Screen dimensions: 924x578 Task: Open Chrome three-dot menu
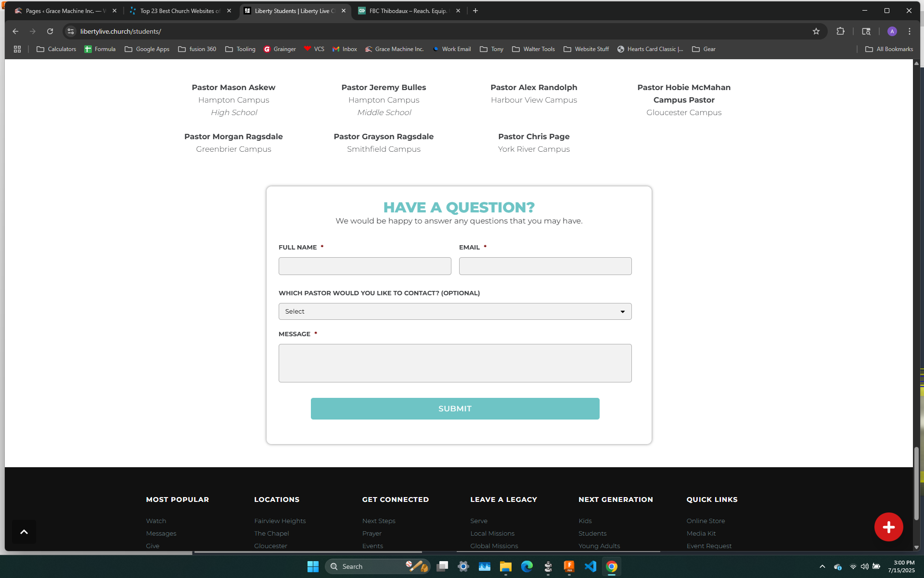(x=909, y=31)
